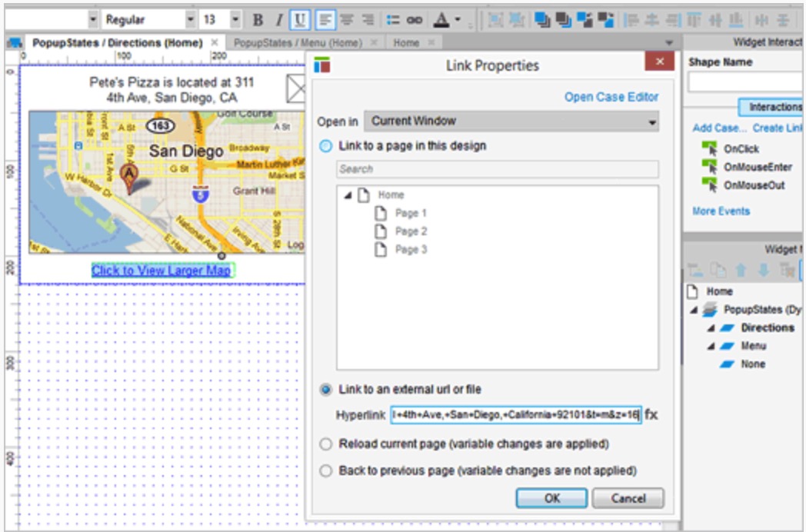Click the OK button
The width and height of the screenshot is (806, 532).
point(552,499)
